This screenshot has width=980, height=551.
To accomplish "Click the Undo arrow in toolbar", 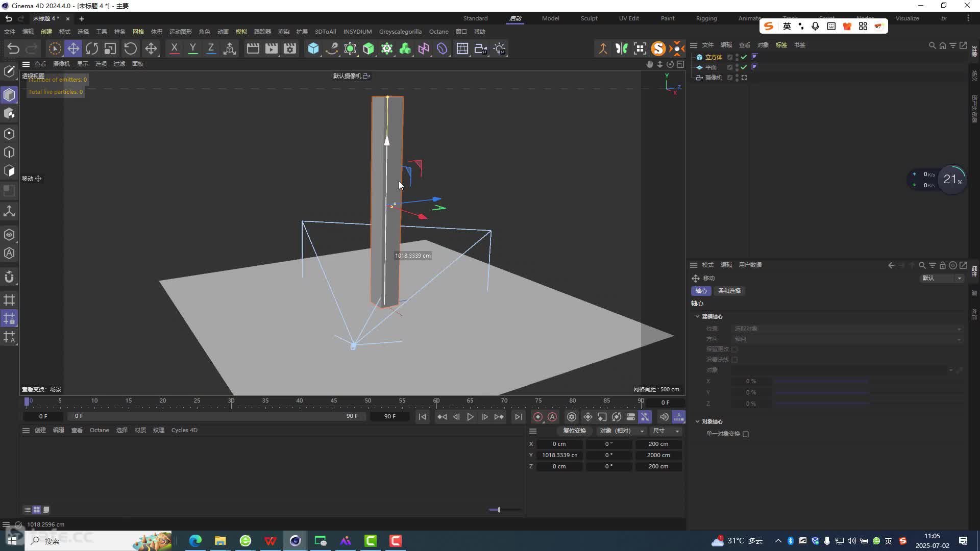I will click(x=13, y=48).
